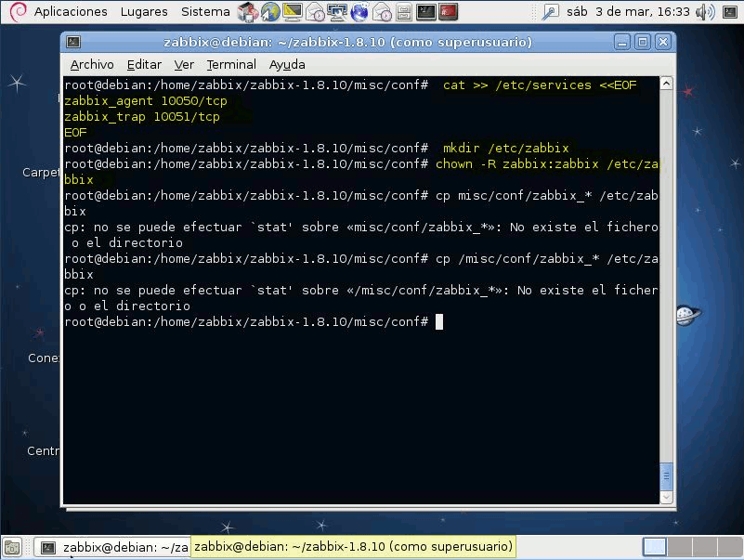Click the volume speaker icon
Screen dimensions: 744x560
tap(705, 12)
